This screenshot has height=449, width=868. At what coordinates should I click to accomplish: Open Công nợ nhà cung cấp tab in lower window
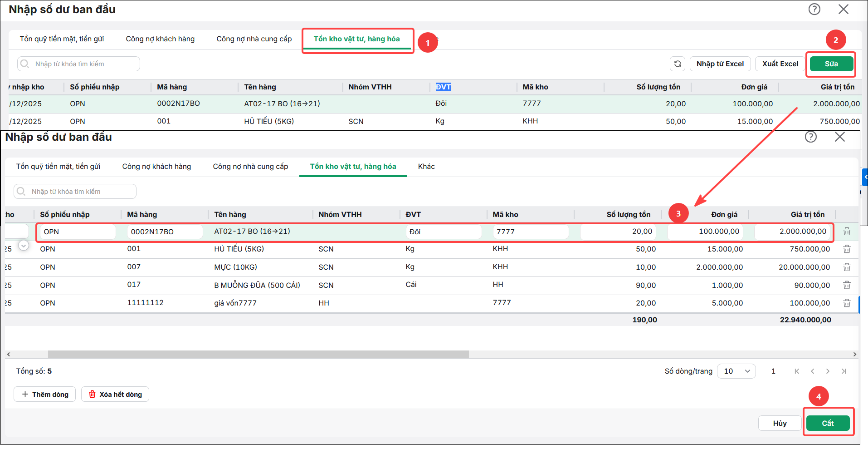pyautogui.click(x=250, y=167)
